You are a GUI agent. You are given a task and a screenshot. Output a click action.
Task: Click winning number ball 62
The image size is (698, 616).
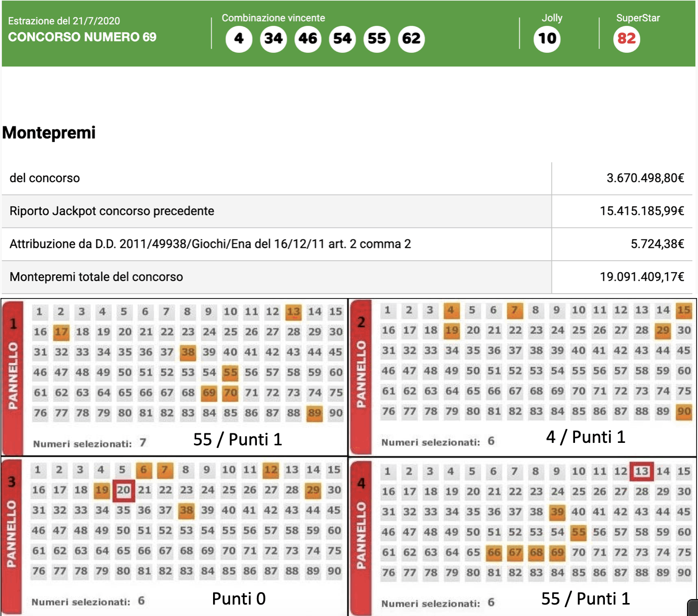411,39
